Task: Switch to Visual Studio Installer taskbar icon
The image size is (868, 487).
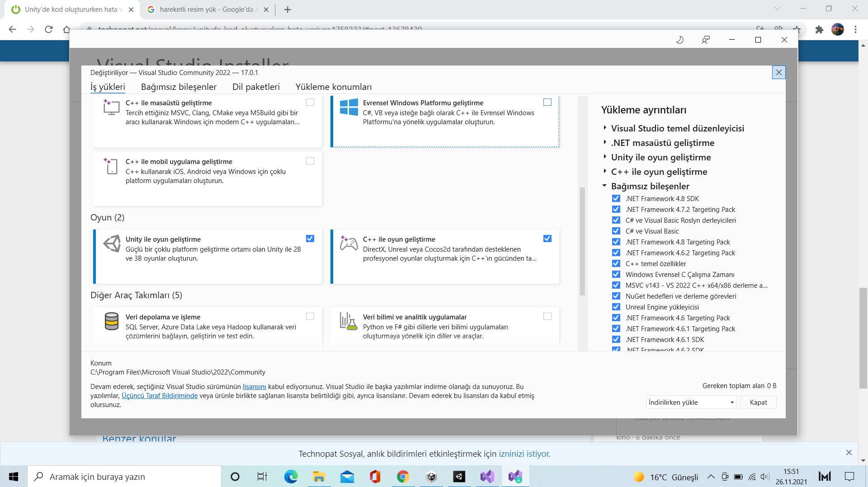Action: [x=515, y=477]
